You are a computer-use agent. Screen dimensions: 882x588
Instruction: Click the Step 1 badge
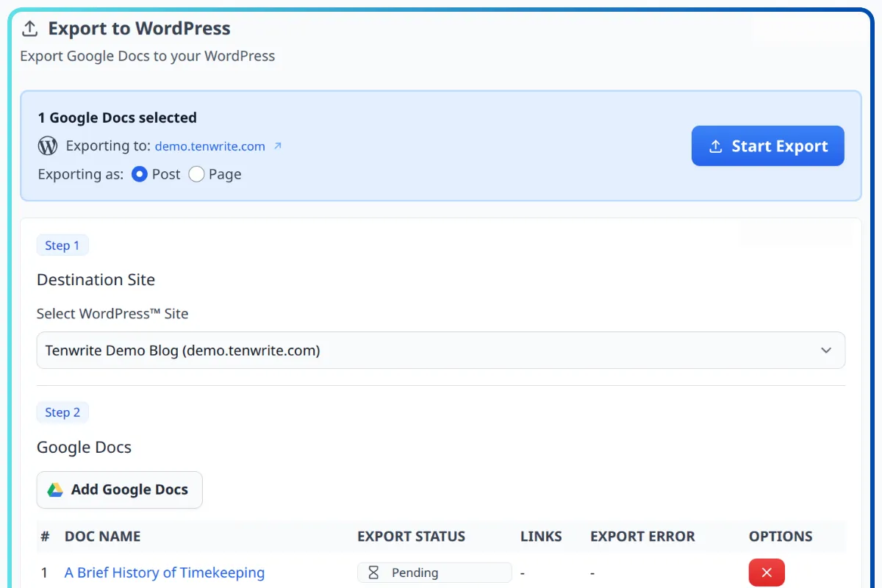pos(62,245)
